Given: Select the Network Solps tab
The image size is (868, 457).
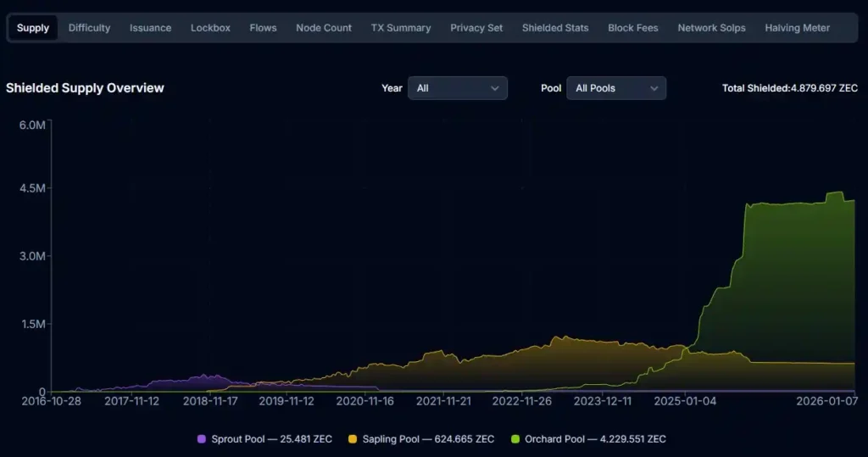Looking at the screenshot, I should (x=711, y=28).
